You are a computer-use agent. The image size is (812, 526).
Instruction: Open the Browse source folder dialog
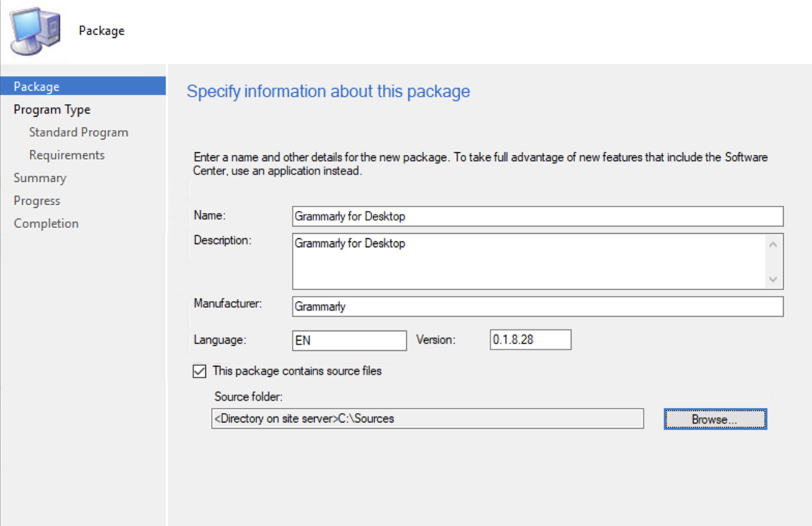tap(715, 419)
